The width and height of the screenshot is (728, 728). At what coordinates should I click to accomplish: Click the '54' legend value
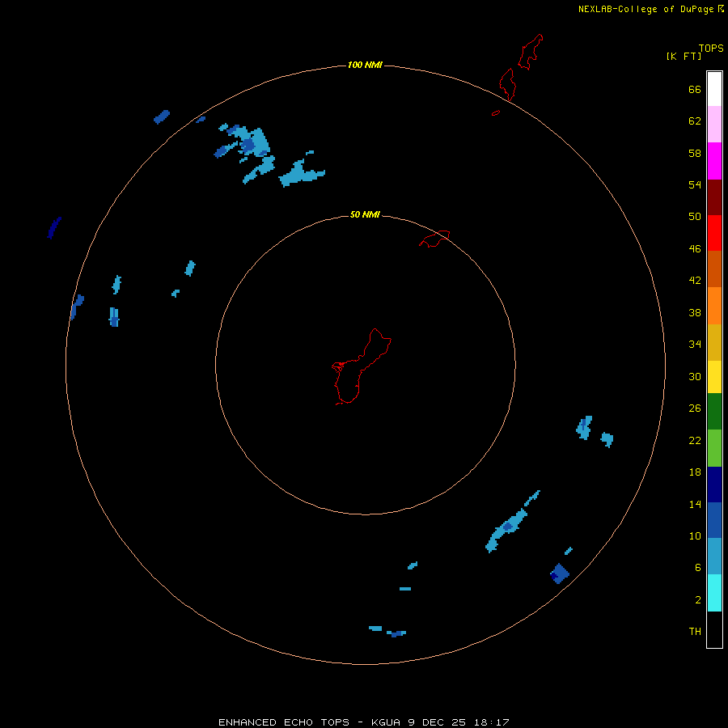pos(695,184)
